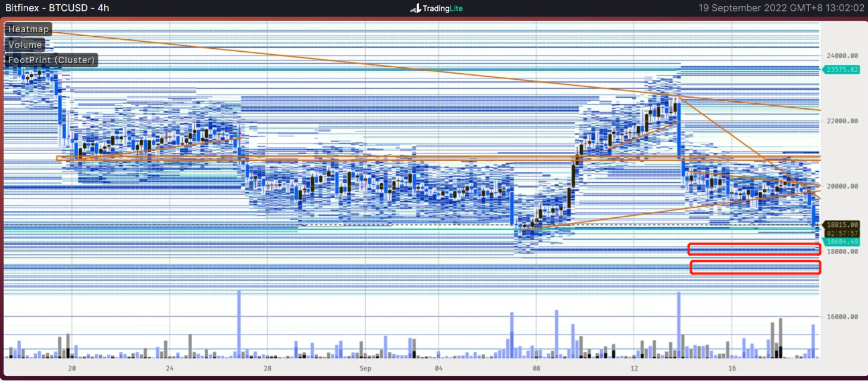Select the Volume indicator label
Viewport: 868px width, 381px height.
click(25, 45)
